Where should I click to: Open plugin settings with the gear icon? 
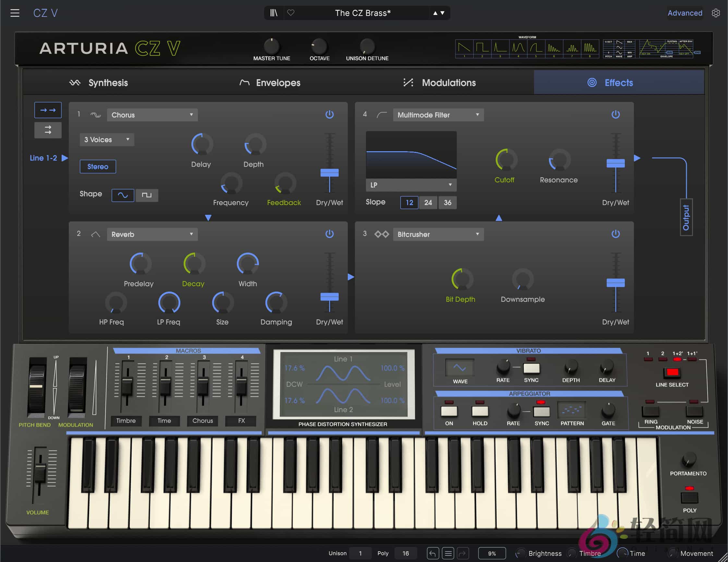[x=716, y=13]
